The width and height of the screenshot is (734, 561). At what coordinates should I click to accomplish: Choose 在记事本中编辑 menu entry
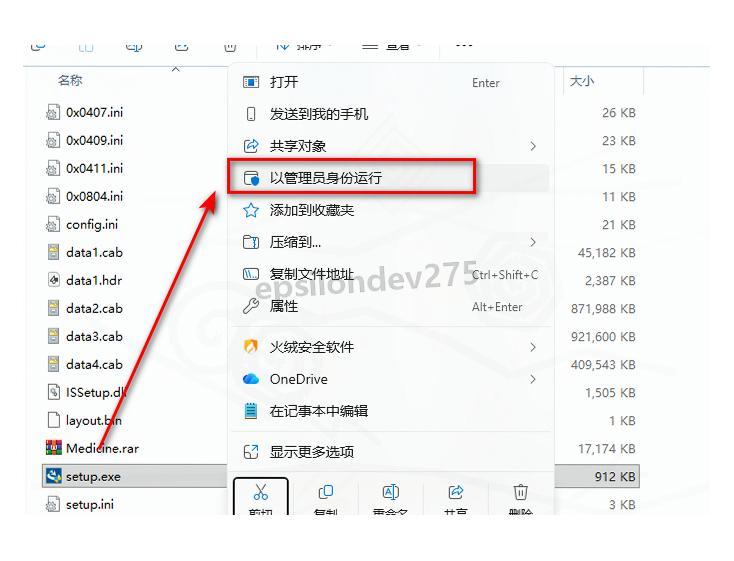click(x=390, y=411)
